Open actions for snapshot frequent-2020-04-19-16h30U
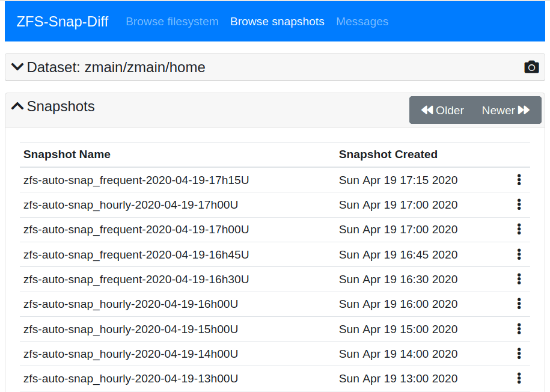The width and height of the screenshot is (550, 392). [x=519, y=279]
